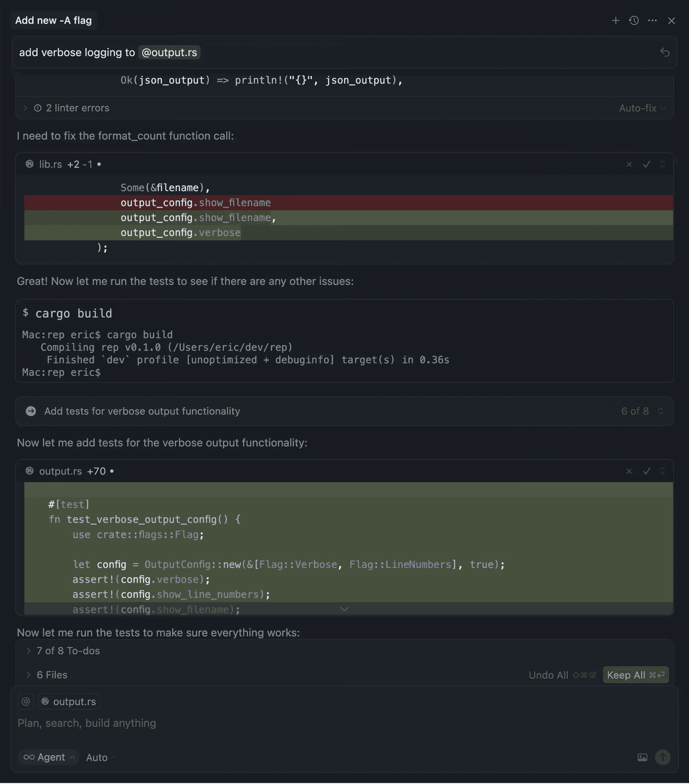Open the Agent mode selector
The height and width of the screenshot is (784, 689).
point(49,757)
